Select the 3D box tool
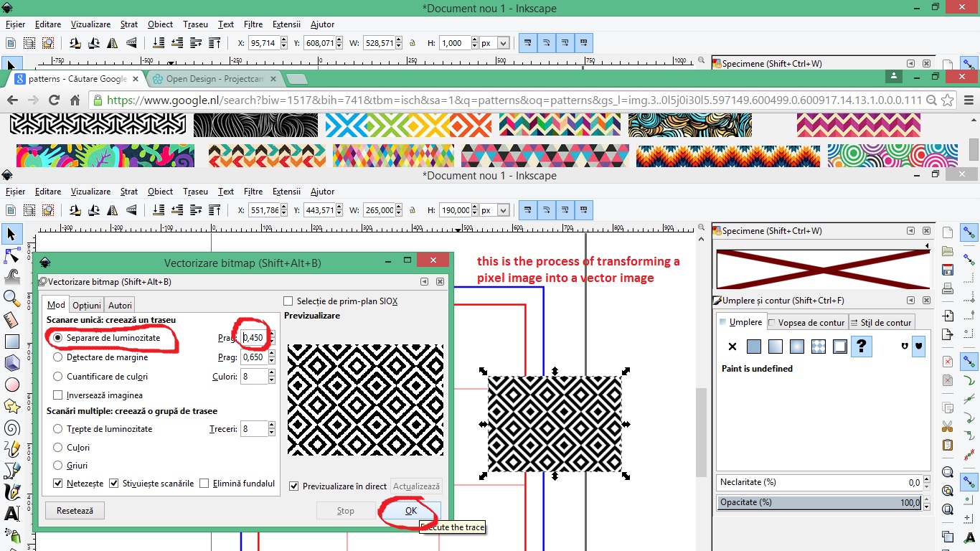 tap(11, 363)
